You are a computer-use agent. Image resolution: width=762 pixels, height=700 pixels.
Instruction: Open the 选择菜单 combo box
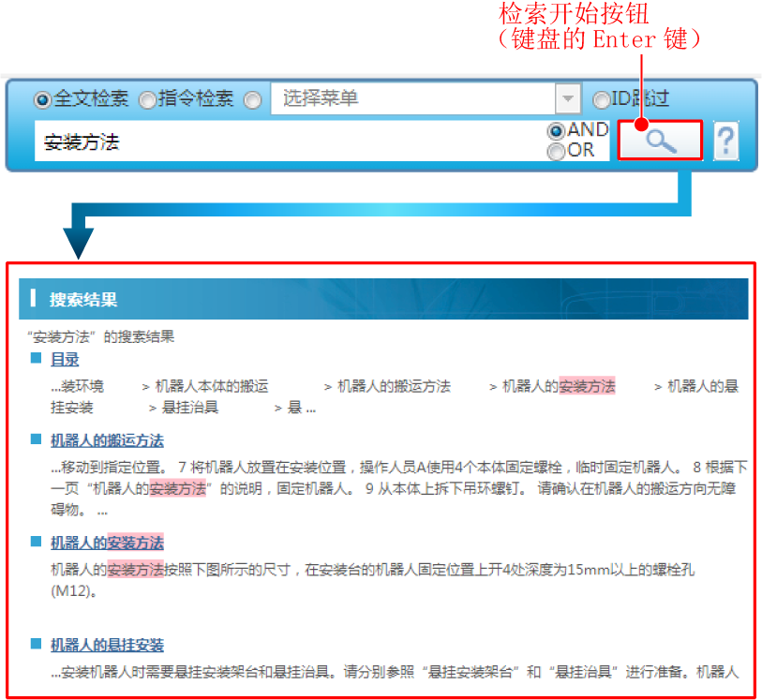[412, 98]
